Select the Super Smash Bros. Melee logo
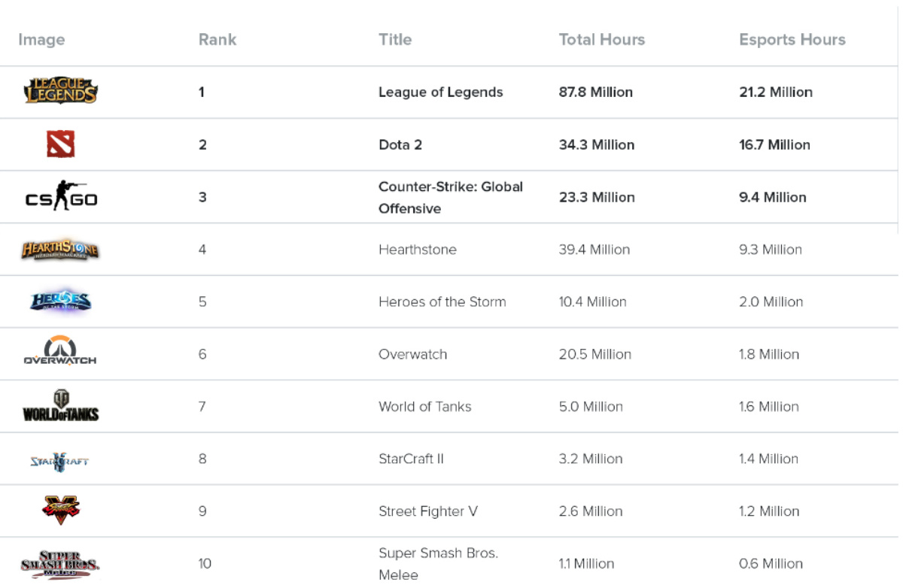Image resolution: width=903 pixels, height=588 pixels. (60, 564)
